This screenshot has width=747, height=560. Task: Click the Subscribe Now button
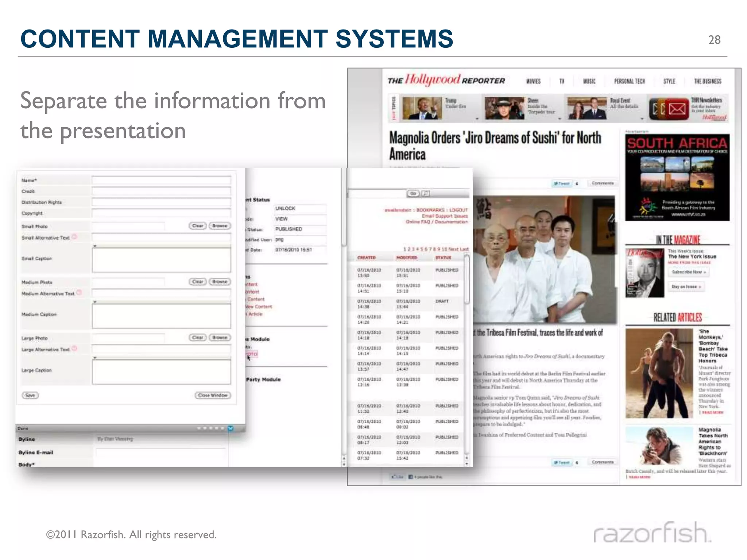click(689, 272)
